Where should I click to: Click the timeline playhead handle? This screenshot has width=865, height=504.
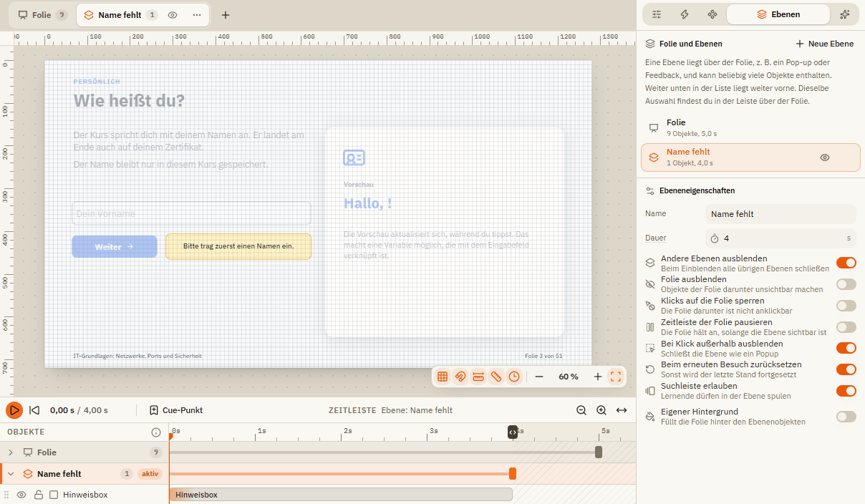tap(513, 432)
